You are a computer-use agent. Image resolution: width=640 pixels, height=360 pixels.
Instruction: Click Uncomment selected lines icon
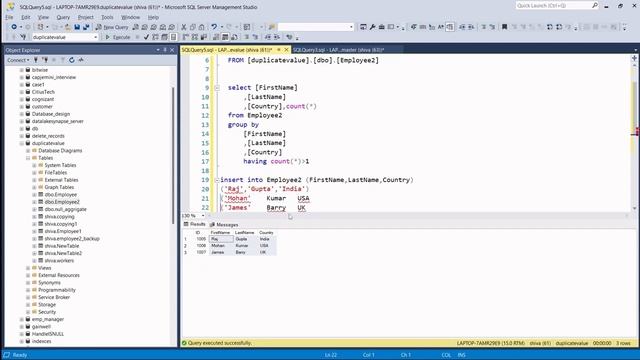pyautogui.click(x=256, y=37)
